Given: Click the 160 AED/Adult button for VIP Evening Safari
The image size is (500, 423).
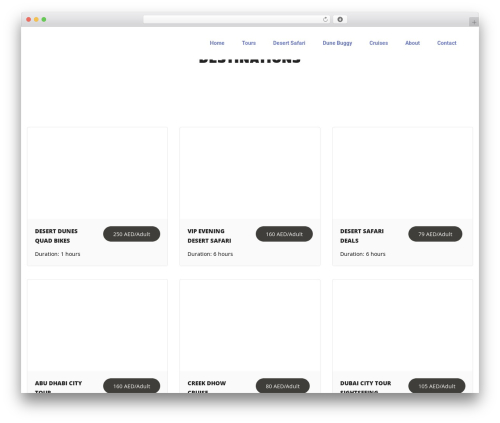Looking at the screenshot, I should point(284,234).
